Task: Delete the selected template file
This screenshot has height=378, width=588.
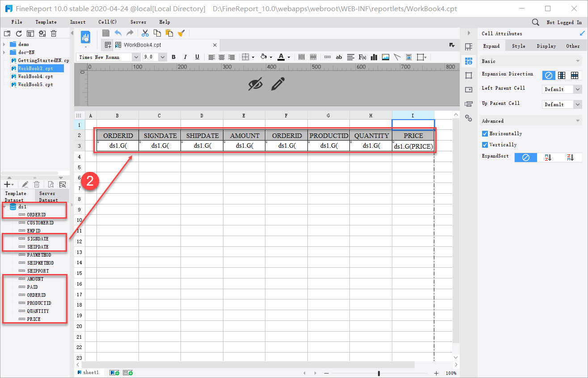Action: pos(54,33)
